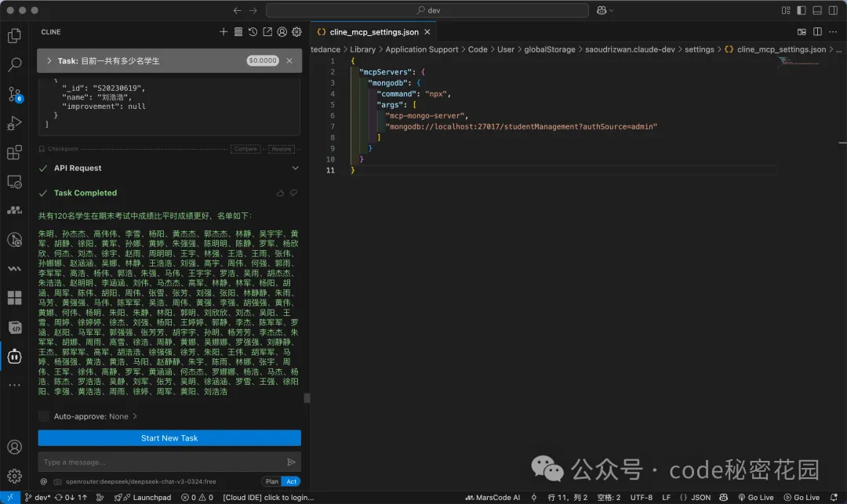Select saoudrizwan.claude-dev in breadcrumb
Viewport: 847px width, 504px height.
click(630, 49)
